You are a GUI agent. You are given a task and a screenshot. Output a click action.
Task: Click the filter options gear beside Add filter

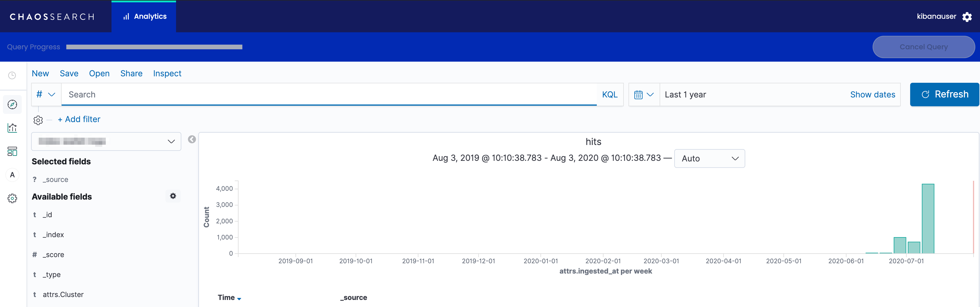(x=38, y=120)
